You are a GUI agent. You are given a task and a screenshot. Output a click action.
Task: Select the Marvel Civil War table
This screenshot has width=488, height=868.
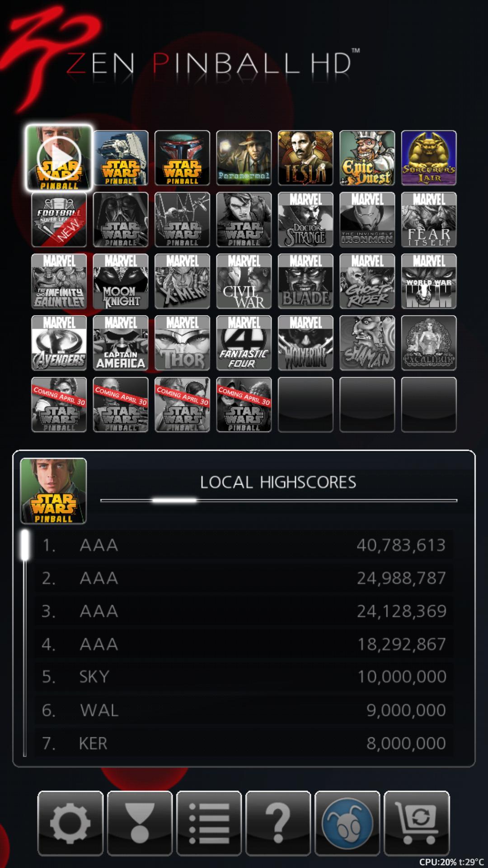244,281
